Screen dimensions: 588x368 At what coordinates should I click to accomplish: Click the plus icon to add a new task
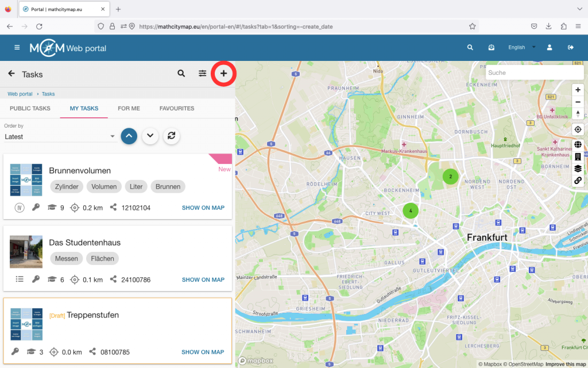click(x=223, y=74)
